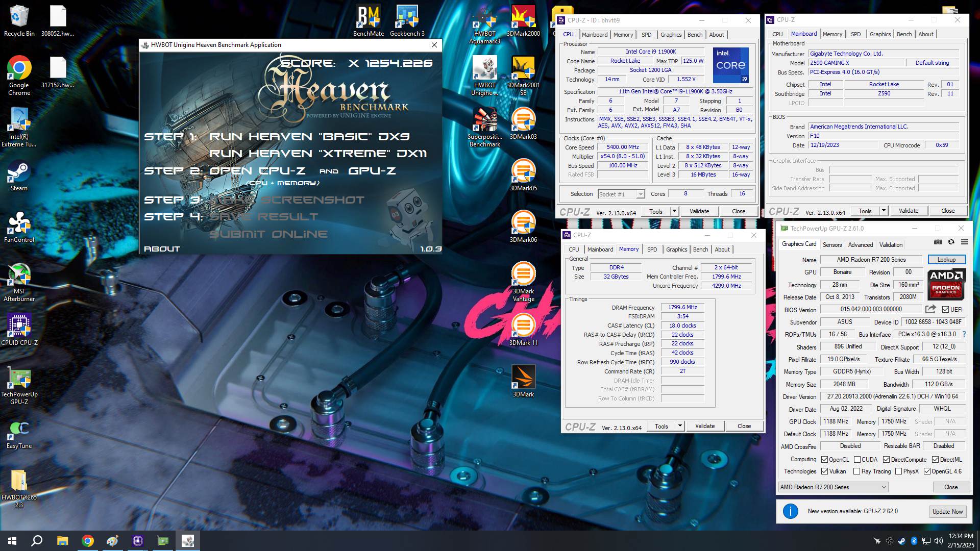The width and height of the screenshot is (980, 551).
Task: Open File Explorer from taskbar
Action: [x=62, y=541]
